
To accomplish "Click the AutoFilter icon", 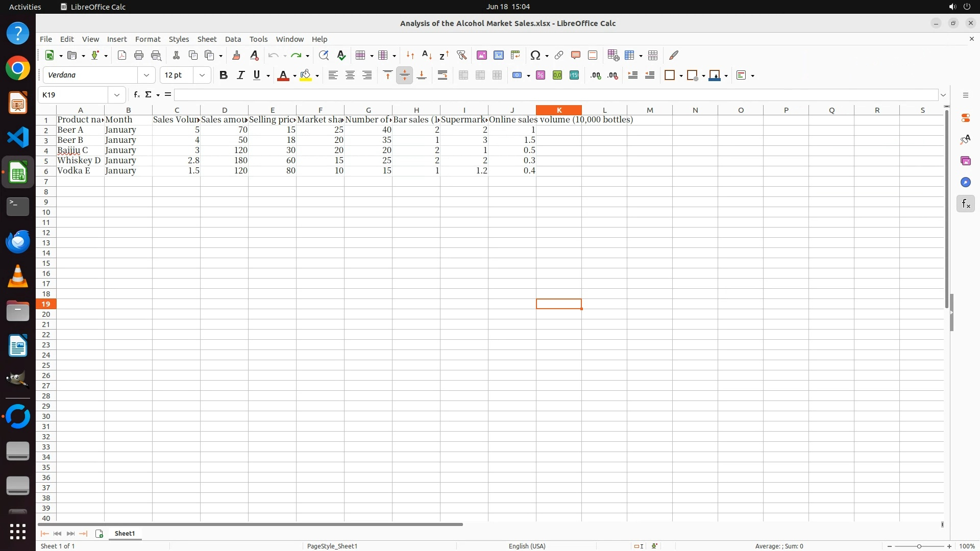I will [x=461, y=55].
